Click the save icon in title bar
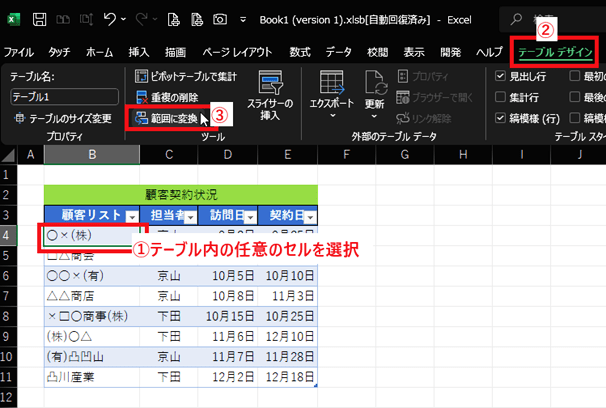This screenshot has width=606, height=408. click(41, 19)
